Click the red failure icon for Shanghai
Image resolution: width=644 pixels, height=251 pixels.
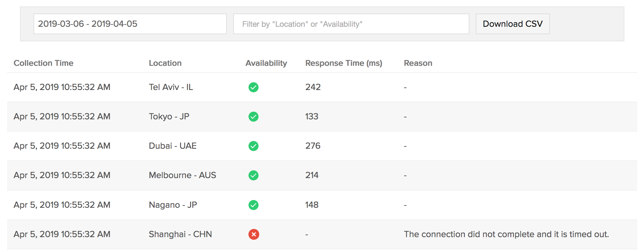[254, 234]
